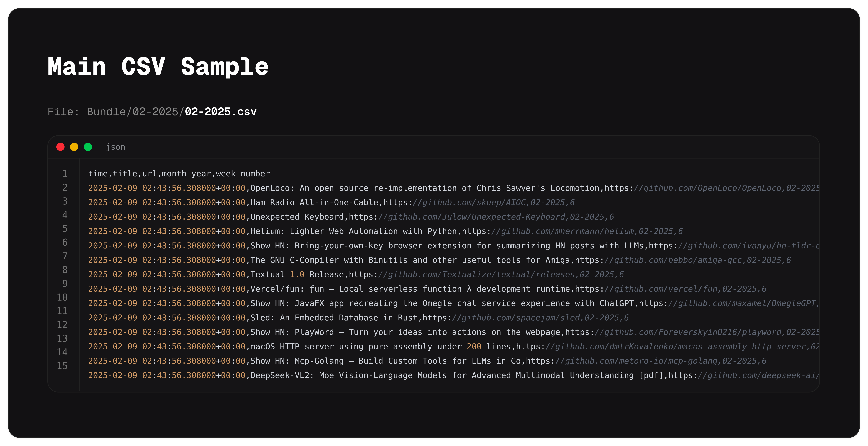This screenshot has height=446, width=868.
Task: Click line number 1 in the gutter
Action: 65,174
